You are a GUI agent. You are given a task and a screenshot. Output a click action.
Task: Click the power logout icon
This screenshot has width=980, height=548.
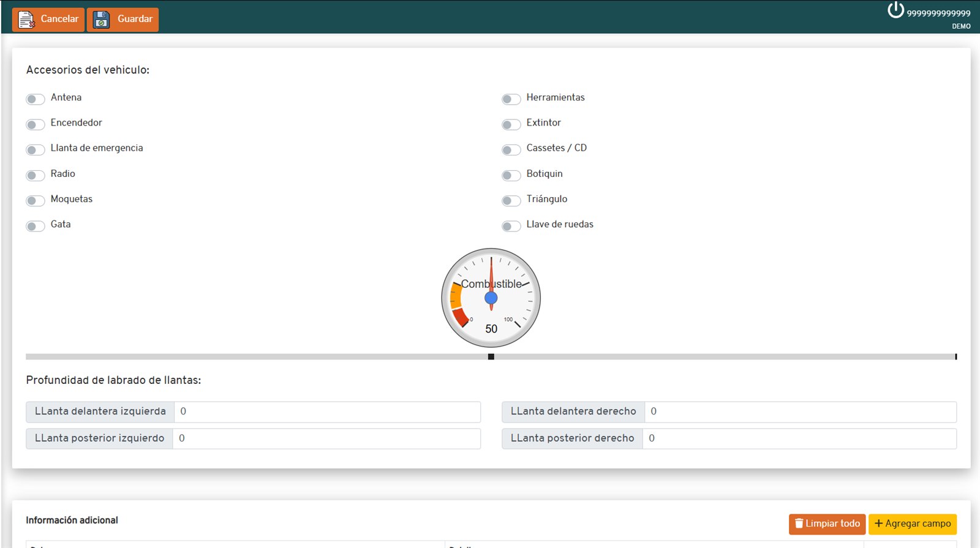click(895, 10)
